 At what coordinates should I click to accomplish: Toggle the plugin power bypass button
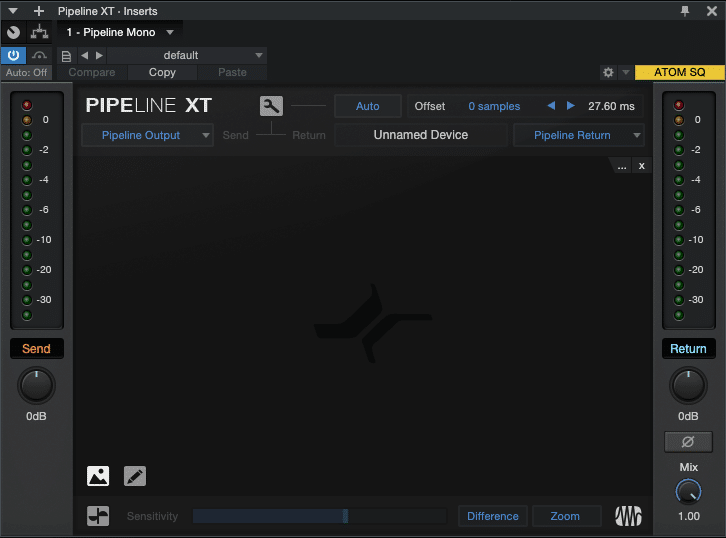click(14, 55)
